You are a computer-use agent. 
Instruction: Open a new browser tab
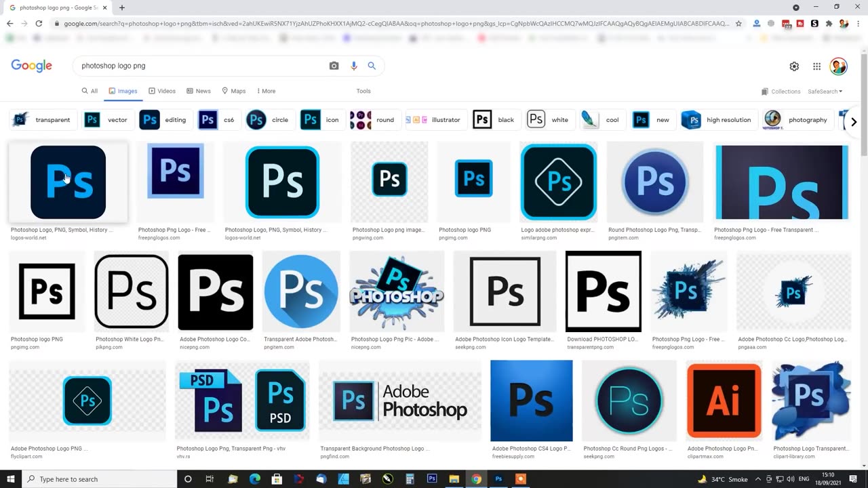122,7
